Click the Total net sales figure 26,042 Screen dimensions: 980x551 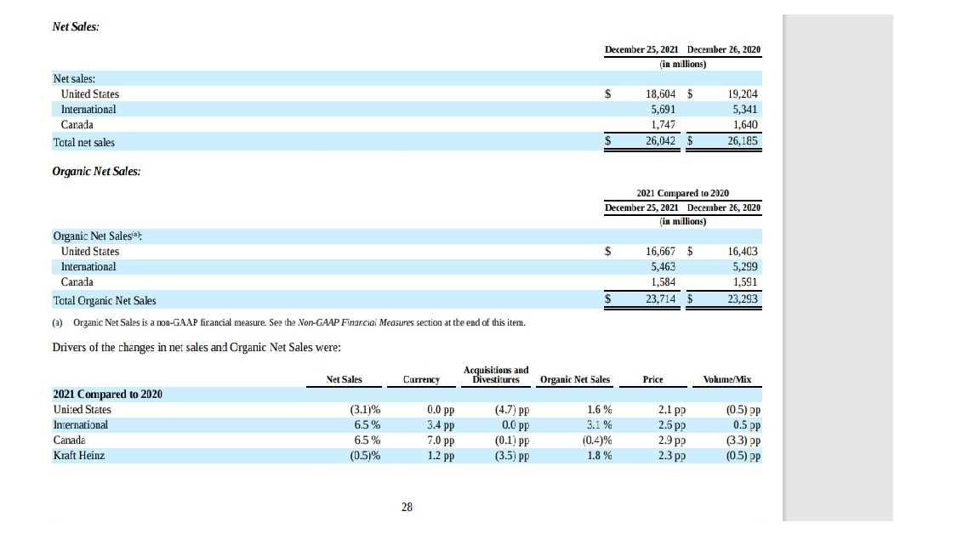[662, 142]
